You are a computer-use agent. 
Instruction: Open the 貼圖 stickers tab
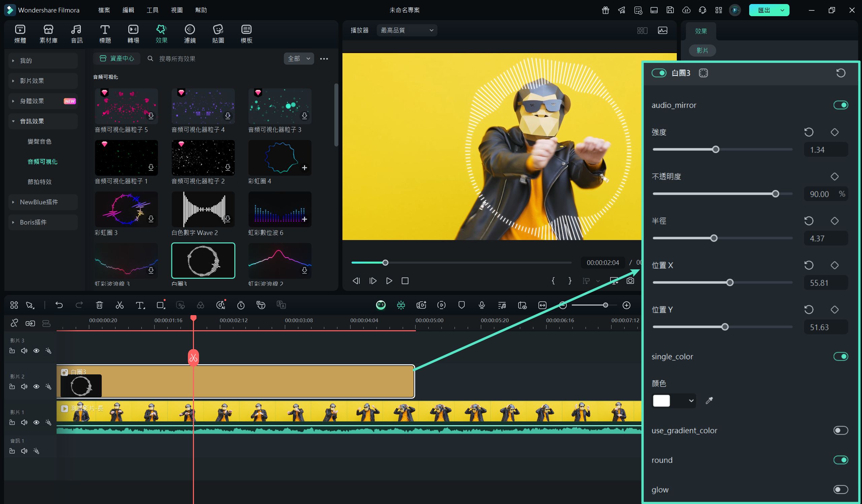coord(218,34)
